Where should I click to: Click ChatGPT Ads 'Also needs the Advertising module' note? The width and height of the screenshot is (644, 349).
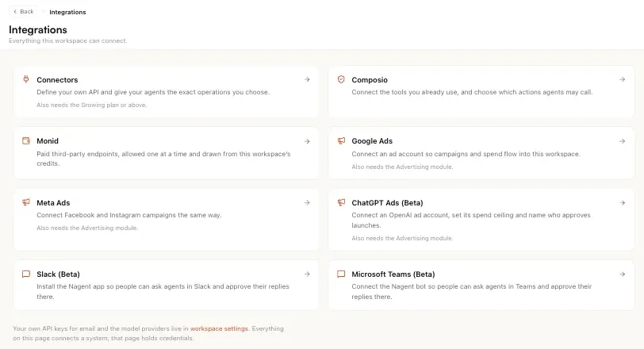coord(402,238)
